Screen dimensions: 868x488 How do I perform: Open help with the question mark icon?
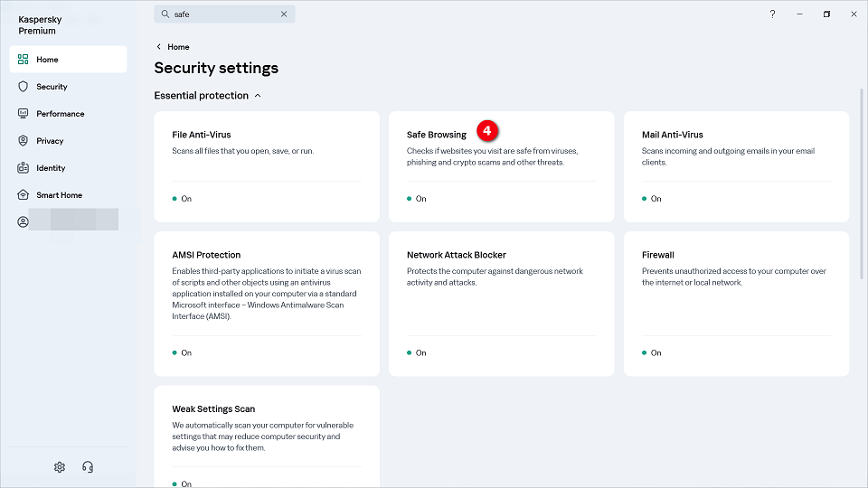(x=772, y=14)
